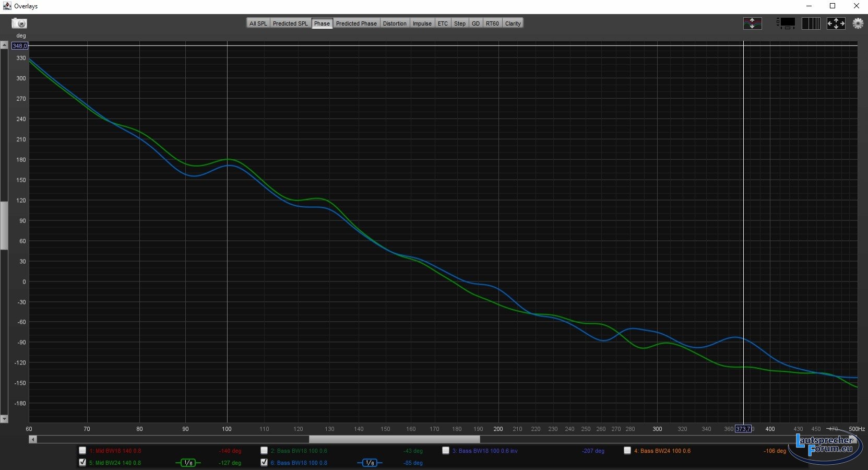Enable trace 1: Mid BW18 140 0.8
This screenshot has width=868, height=470.
[82, 450]
